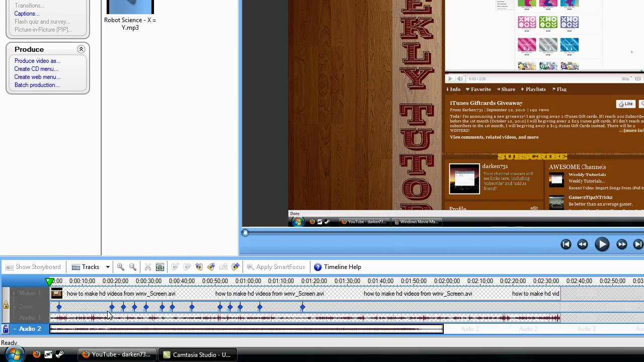The image size is (644, 362).
Task: Click the Apply SmartFocus icon
Action: [x=276, y=267]
